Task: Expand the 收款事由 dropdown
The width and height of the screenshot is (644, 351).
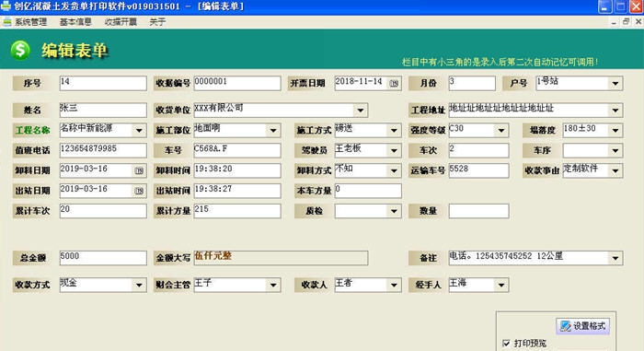Action: click(x=615, y=170)
